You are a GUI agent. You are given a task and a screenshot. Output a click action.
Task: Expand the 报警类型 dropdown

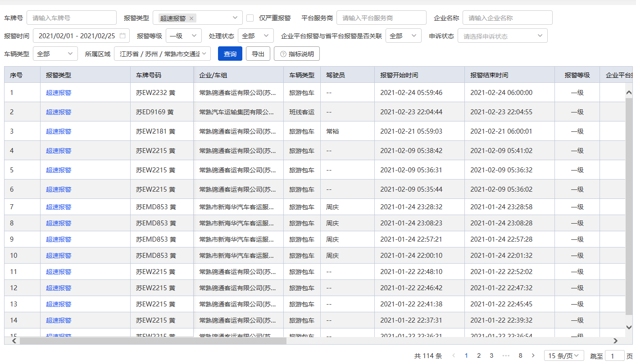(198, 18)
